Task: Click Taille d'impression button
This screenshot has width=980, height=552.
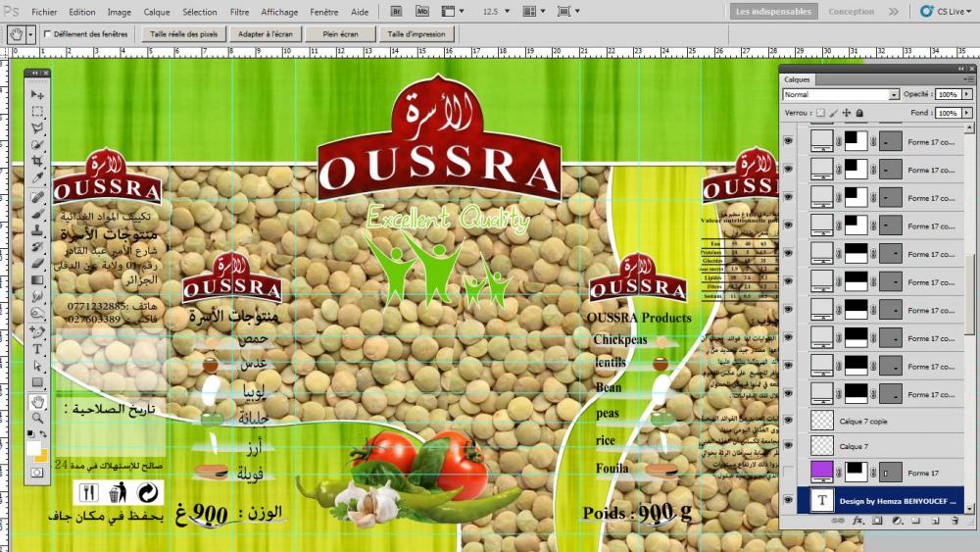Action: point(416,34)
